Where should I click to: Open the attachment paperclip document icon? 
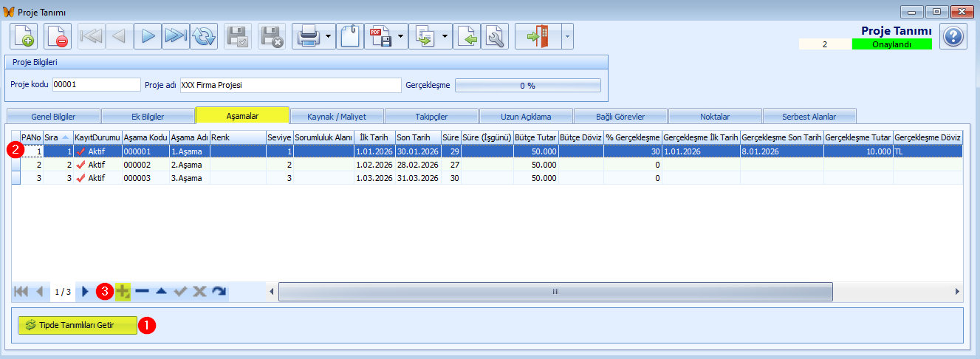[349, 36]
